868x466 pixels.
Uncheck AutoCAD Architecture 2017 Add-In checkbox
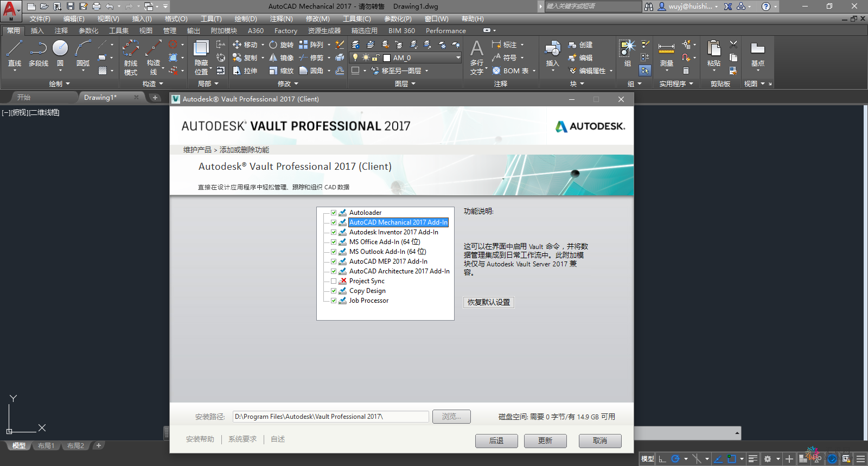334,271
